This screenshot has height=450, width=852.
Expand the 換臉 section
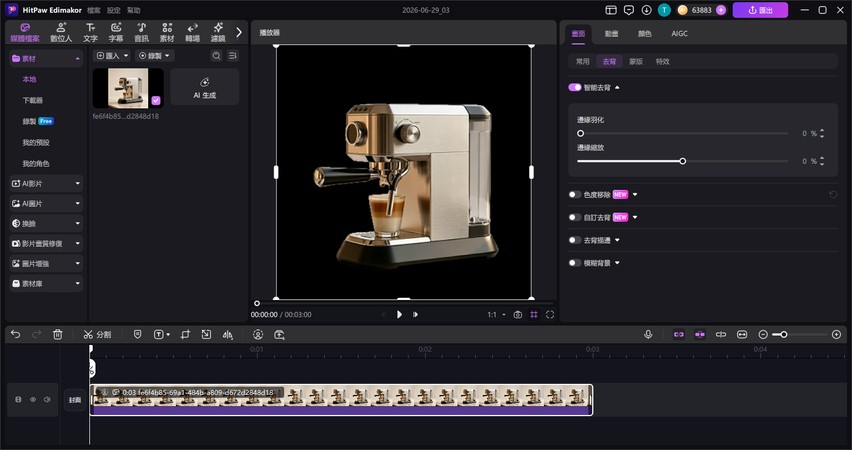pos(46,223)
